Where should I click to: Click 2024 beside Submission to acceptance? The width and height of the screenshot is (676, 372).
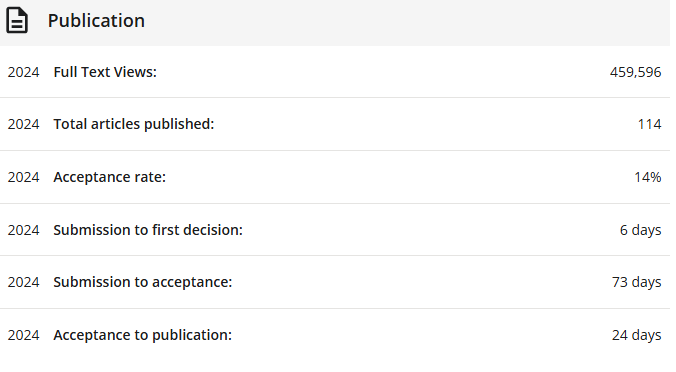pyautogui.click(x=23, y=282)
